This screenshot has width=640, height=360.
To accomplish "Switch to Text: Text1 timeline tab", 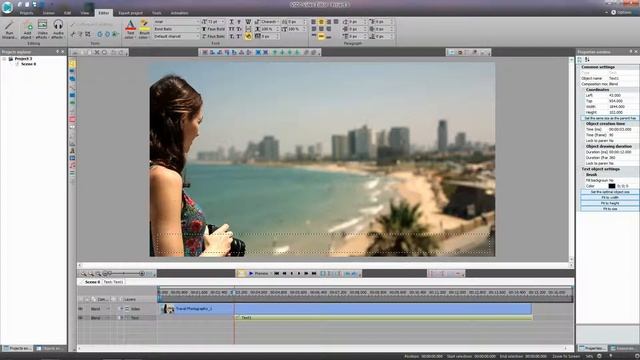I will point(113,282).
